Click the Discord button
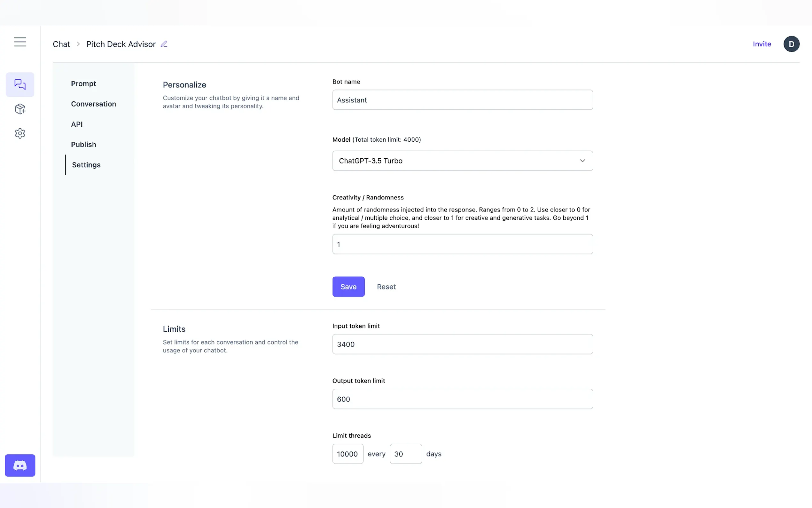Screen dimensions: 812x508 tap(20, 465)
